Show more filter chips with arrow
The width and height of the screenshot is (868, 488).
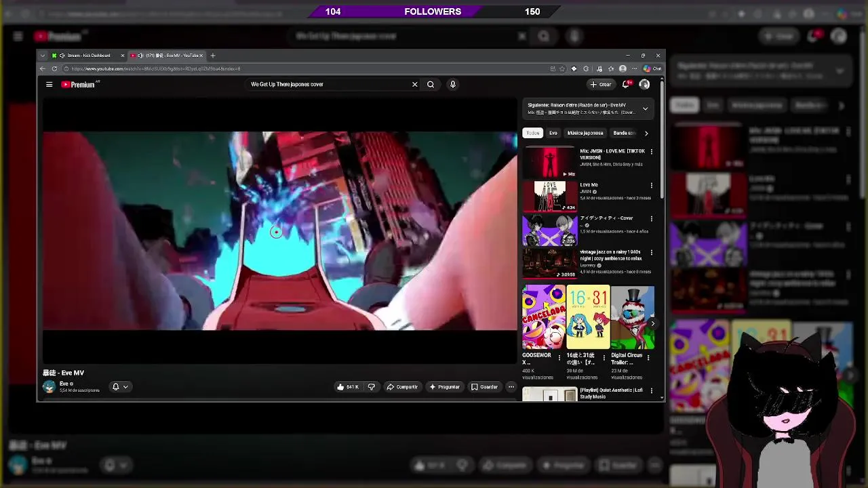tap(646, 133)
